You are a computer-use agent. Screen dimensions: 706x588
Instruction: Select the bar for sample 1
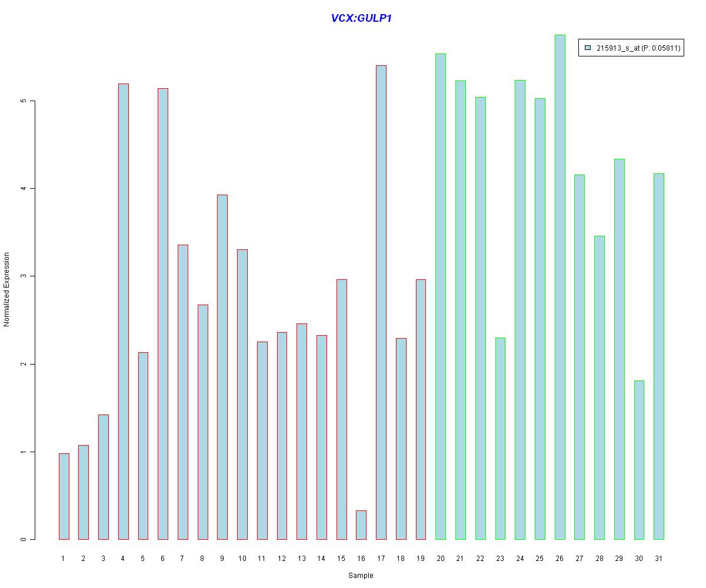64,496
